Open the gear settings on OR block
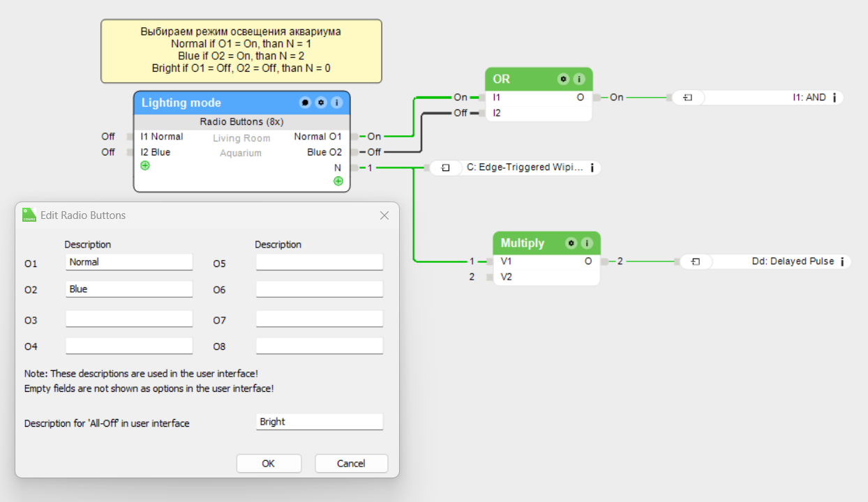Viewport: 868px width, 502px height. point(563,79)
